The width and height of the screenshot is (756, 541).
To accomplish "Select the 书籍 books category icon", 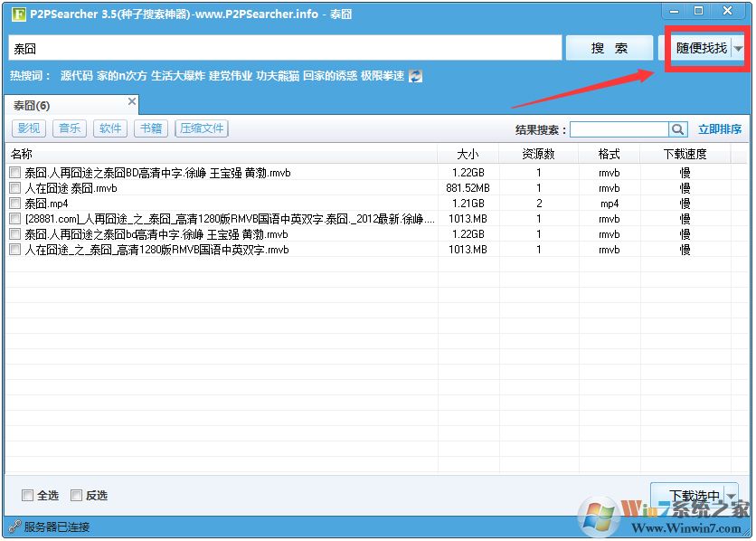I will click(150, 128).
